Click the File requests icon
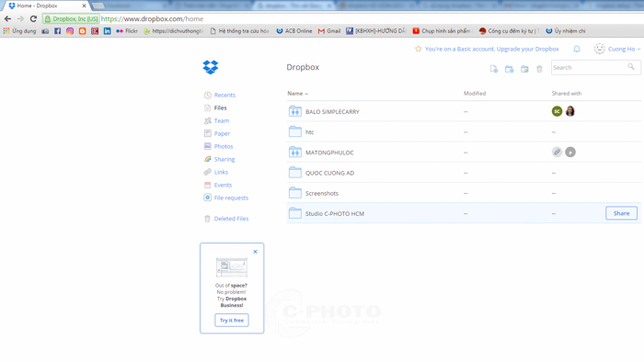 click(x=208, y=198)
